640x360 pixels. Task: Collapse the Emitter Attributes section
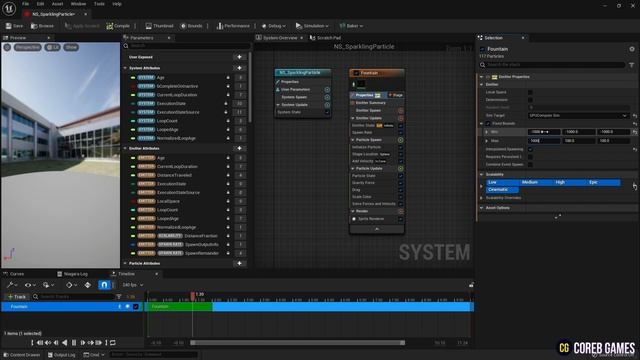(125, 148)
